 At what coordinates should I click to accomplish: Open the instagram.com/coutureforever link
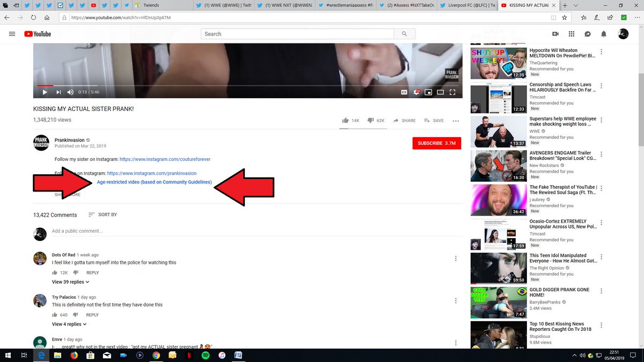coord(165,159)
